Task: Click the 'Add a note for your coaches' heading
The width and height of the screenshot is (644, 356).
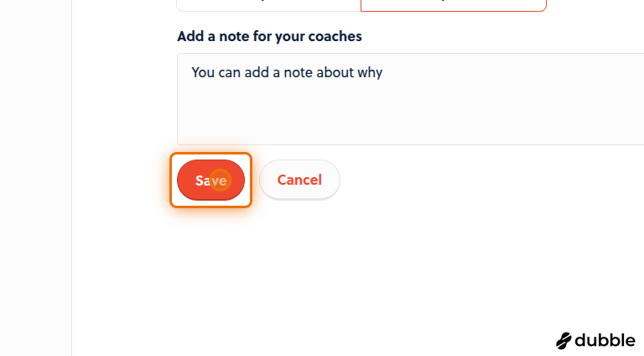Action: [269, 36]
